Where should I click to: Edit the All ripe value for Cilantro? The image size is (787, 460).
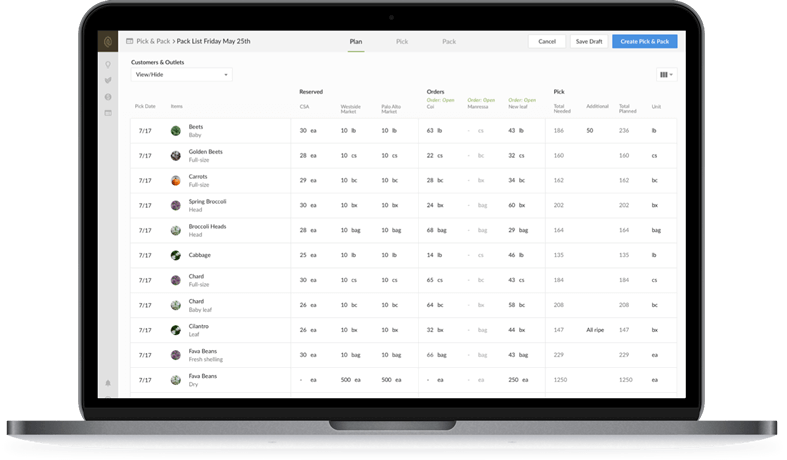coord(595,330)
